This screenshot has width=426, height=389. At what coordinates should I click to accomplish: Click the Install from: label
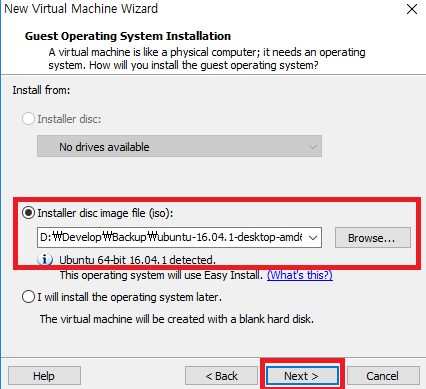coord(41,90)
